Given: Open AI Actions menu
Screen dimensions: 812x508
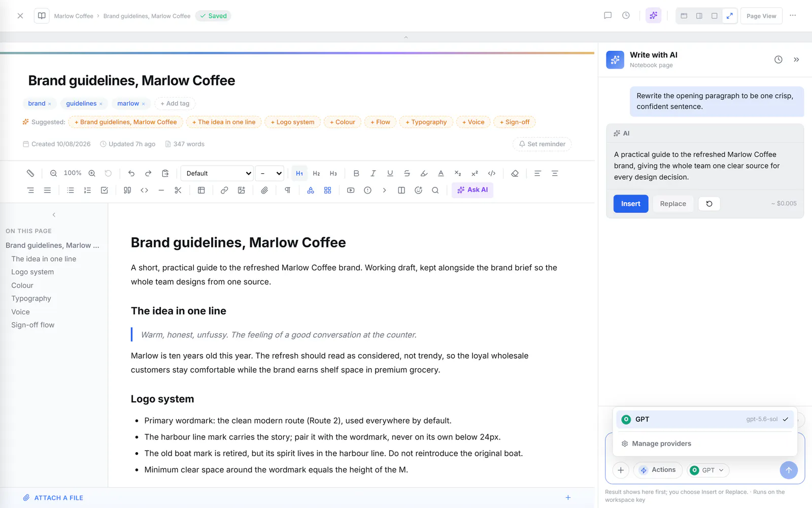Looking at the screenshot, I should (658, 470).
